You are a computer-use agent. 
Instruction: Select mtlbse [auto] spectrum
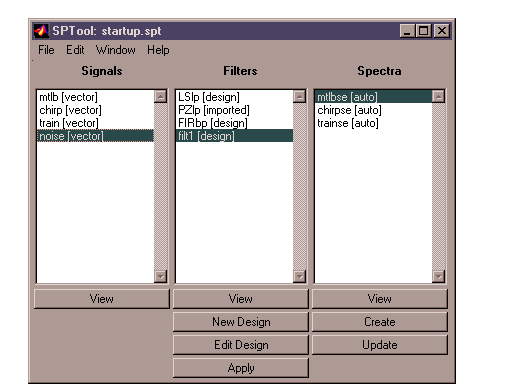(373, 97)
